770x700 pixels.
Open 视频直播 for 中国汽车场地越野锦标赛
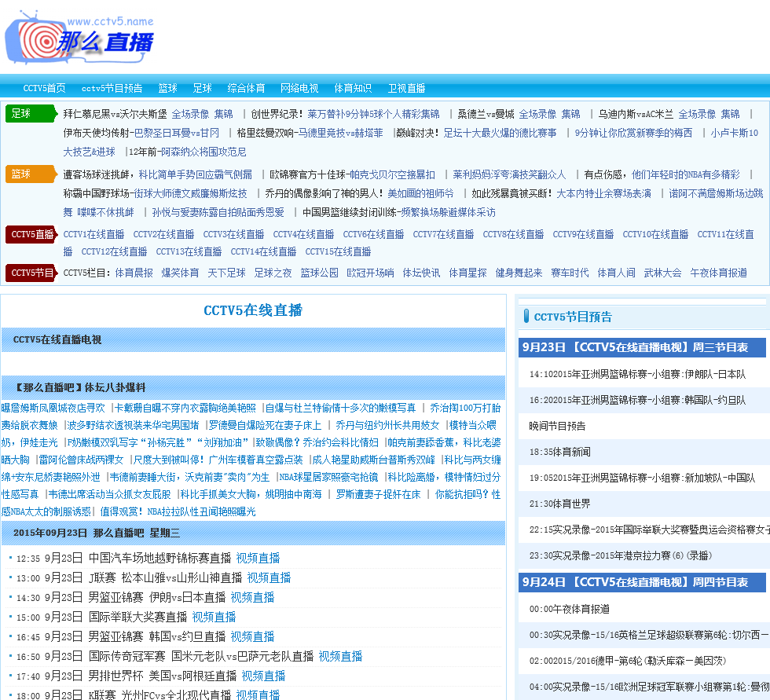click(x=258, y=558)
